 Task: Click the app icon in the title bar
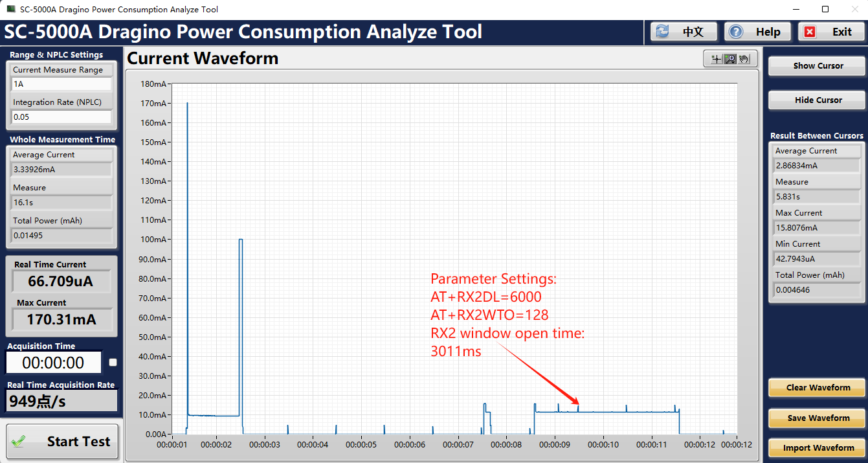11,10
